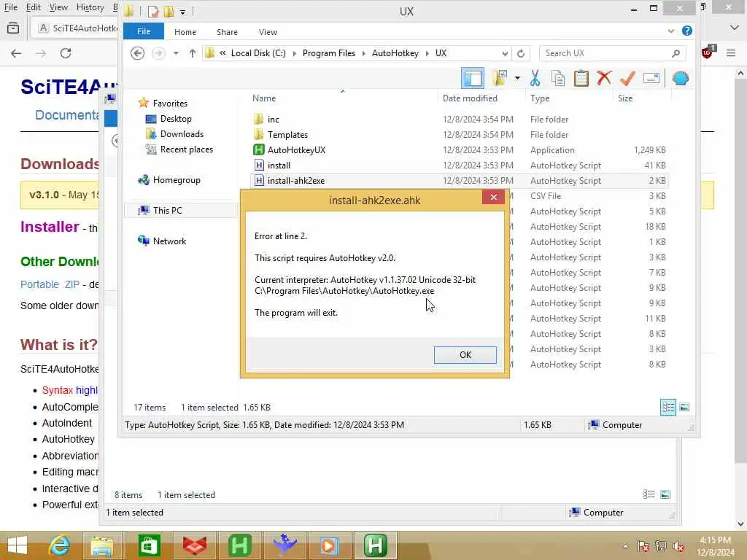Click the volume icon in system tray

click(678, 547)
